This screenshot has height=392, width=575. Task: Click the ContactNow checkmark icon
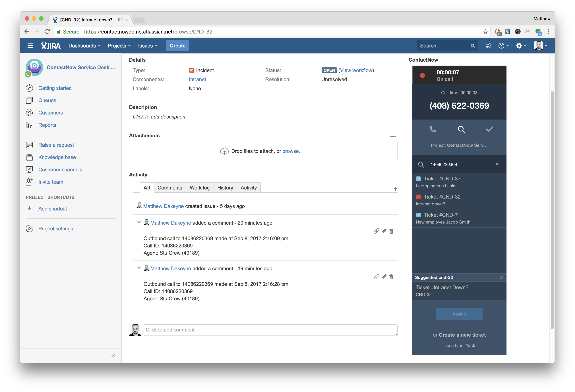[x=489, y=129]
